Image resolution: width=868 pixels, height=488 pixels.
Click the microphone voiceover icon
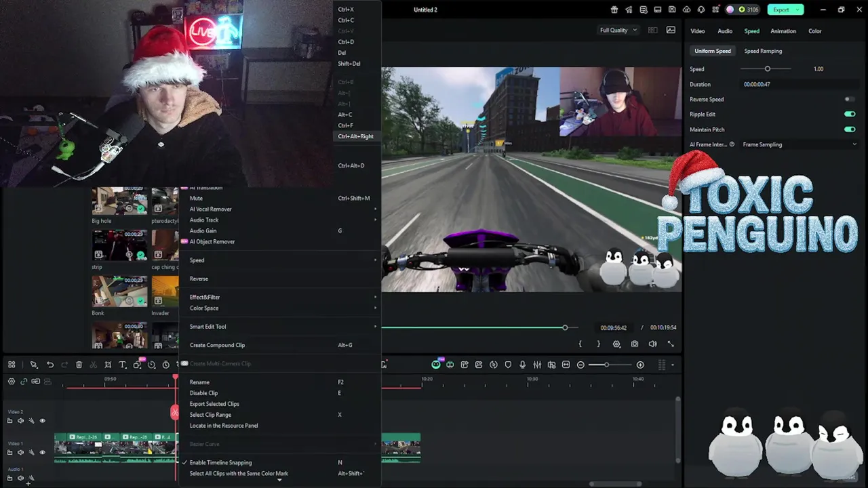(x=522, y=365)
